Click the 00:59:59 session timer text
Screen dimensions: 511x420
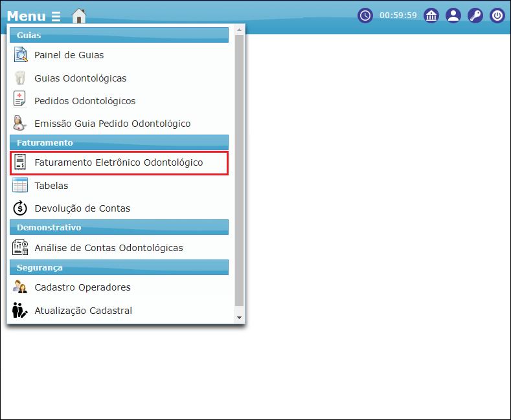tap(398, 16)
